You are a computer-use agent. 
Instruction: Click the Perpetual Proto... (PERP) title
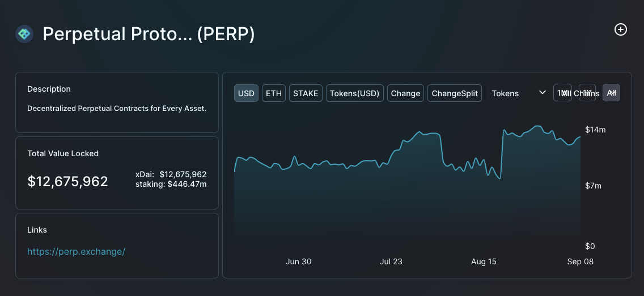click(x=149, y=34)
